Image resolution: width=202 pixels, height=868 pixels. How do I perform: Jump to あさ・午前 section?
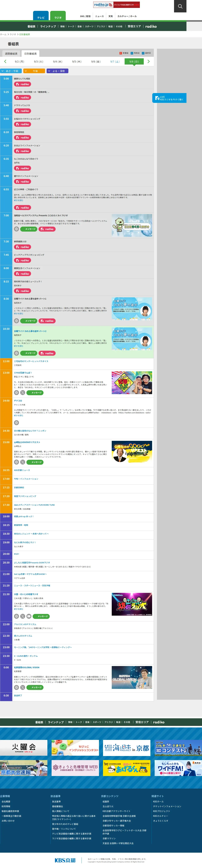pos(11,71)
